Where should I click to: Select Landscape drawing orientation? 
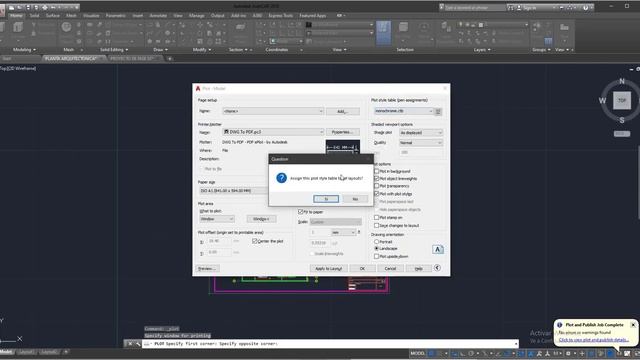(377, 249)
